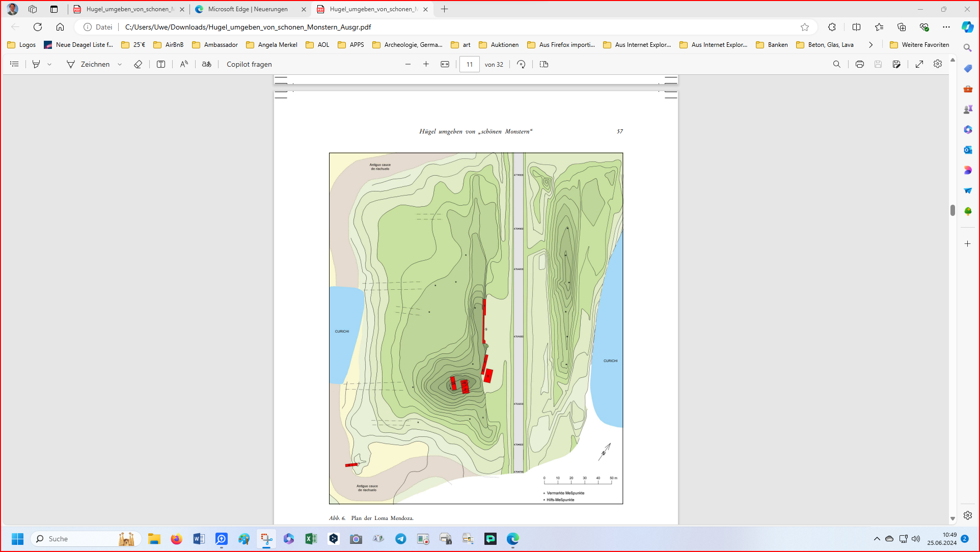This screenshot has width=980, height=552.
Task: Open browser extensions menu
Action: pyautogui.click(x=832, y=27)
